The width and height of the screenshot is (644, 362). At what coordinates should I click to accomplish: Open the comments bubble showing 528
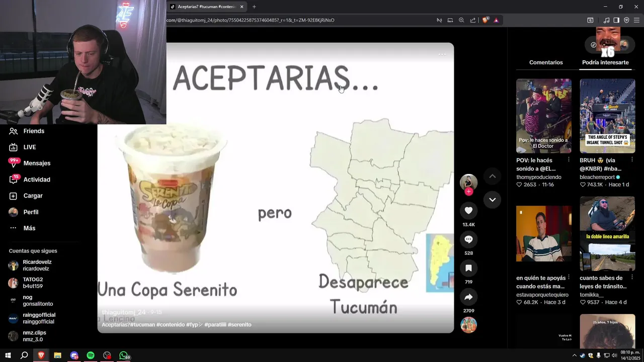468,239
